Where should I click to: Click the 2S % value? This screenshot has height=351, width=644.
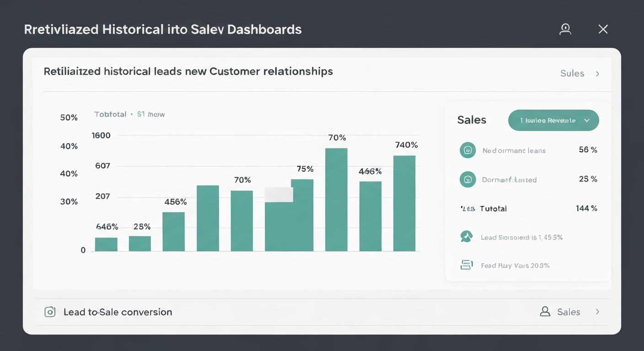(588, 179)
